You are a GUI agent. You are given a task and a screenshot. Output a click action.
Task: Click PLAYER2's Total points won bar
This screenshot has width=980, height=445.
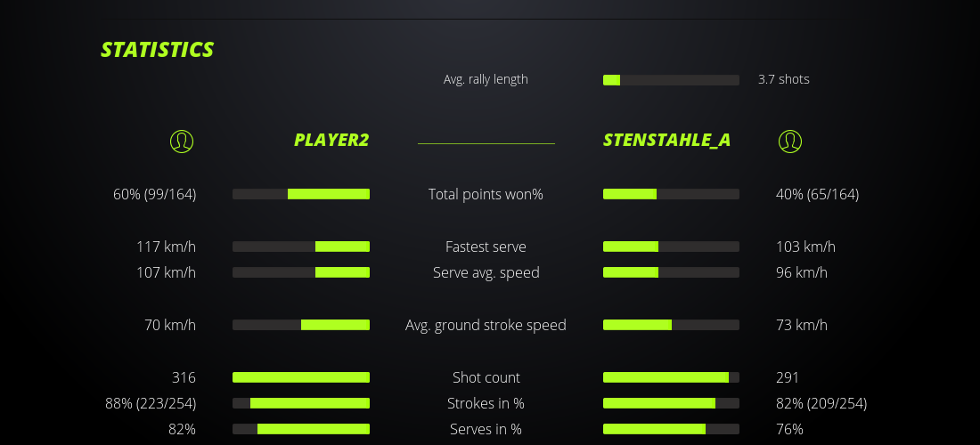(301, 194)
